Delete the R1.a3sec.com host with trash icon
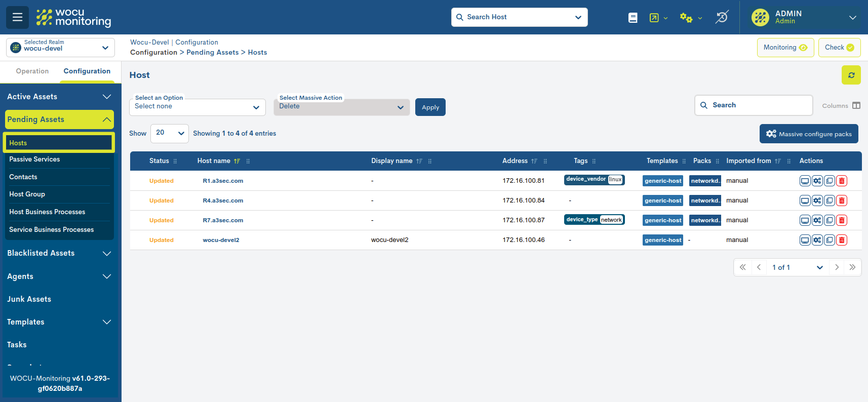Viewport: 868px width, 402px height. [842, 181]
